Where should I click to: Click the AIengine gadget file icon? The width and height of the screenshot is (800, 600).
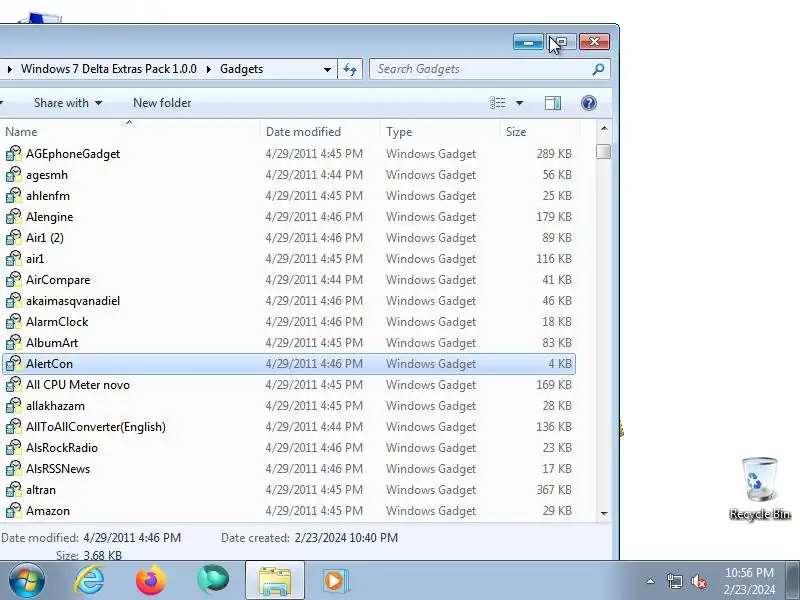point(14,217)
